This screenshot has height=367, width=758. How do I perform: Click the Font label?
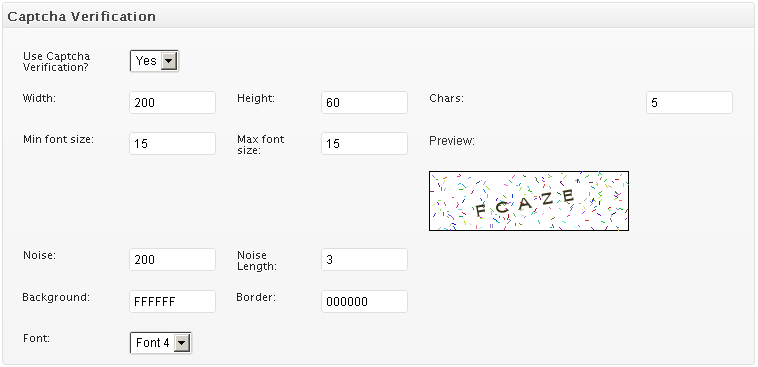pos(36,338)
